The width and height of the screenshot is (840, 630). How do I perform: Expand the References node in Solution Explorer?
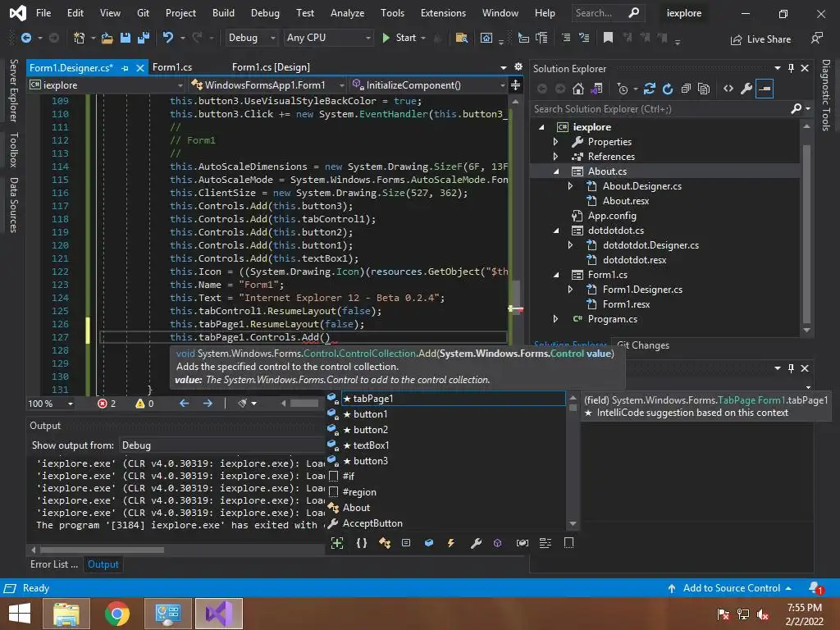coord(555,157)
